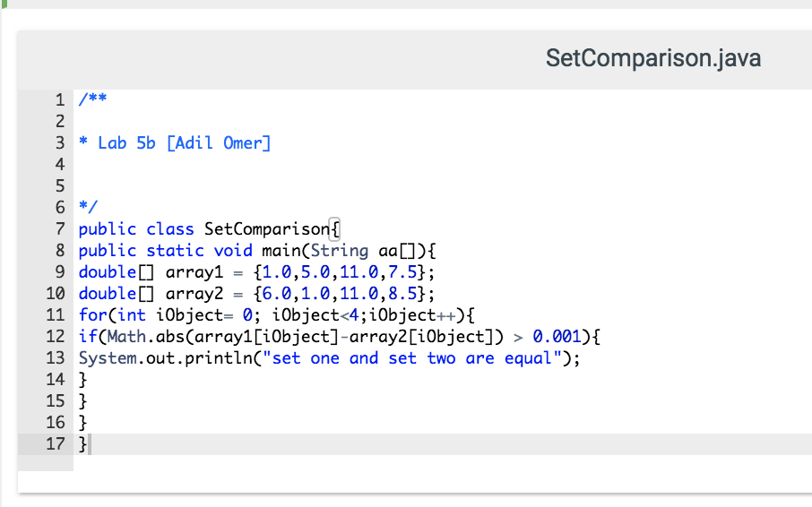Click 'public static void main' line
The width and height of the screenshot is (812, 507).
(x=257, y=251)
